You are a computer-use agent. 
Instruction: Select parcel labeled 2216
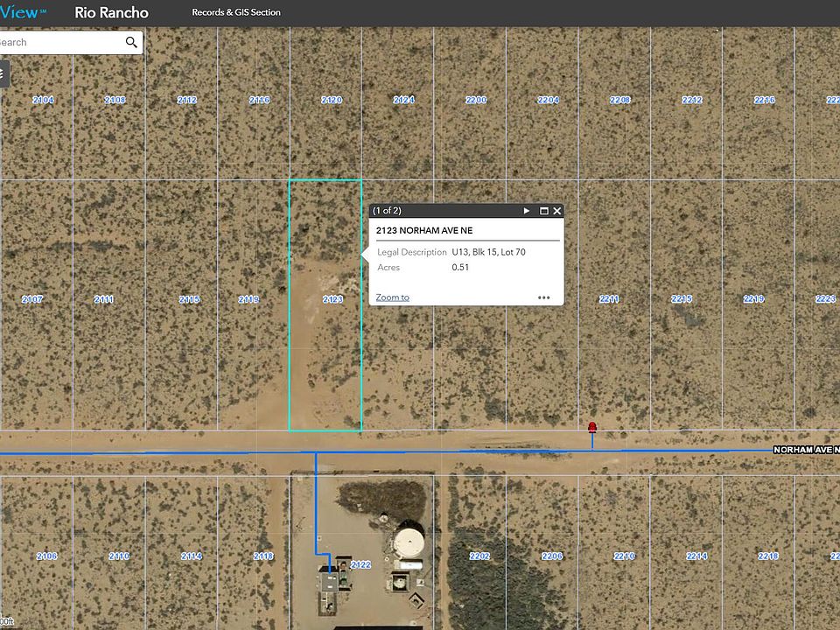click(765, 100)
